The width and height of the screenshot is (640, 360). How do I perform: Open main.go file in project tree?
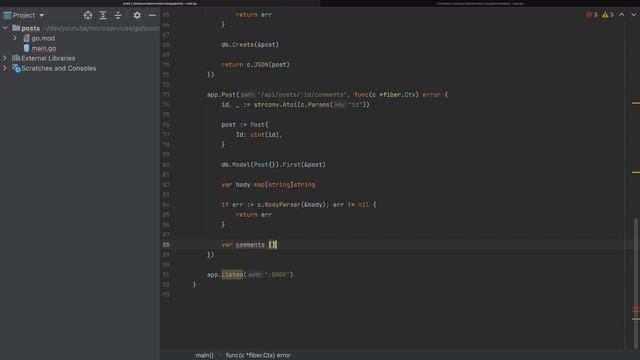(44, 48)
